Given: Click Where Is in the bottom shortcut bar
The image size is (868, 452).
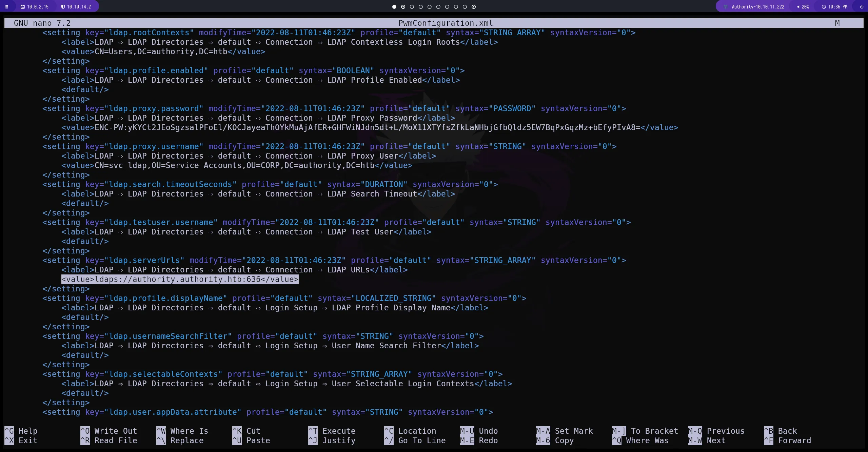Looking at the screenshot, I should coord(182,431).
